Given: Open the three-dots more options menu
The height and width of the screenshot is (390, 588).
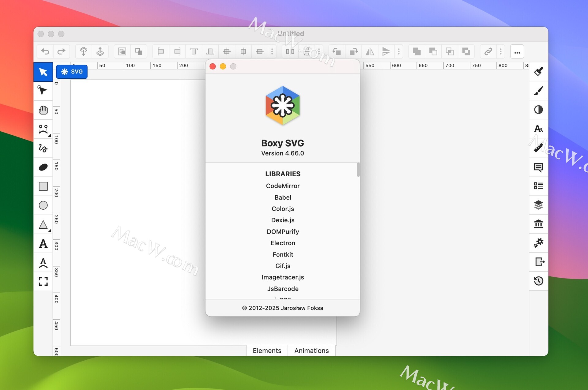Looking at the screenshot, I should (517, 52).
